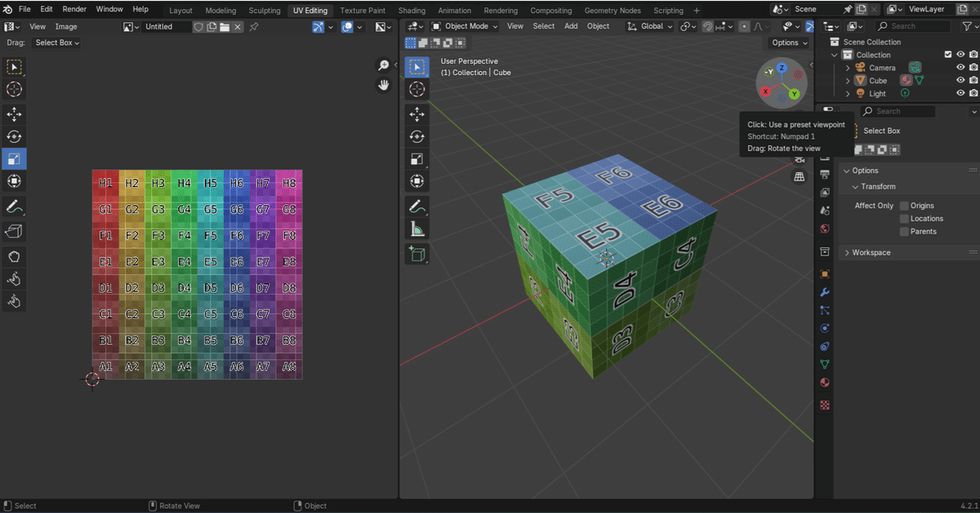Screen dimensions: 980x513
Task: Open the File menu
Action: pyautogui.click(x=24, y=10)
